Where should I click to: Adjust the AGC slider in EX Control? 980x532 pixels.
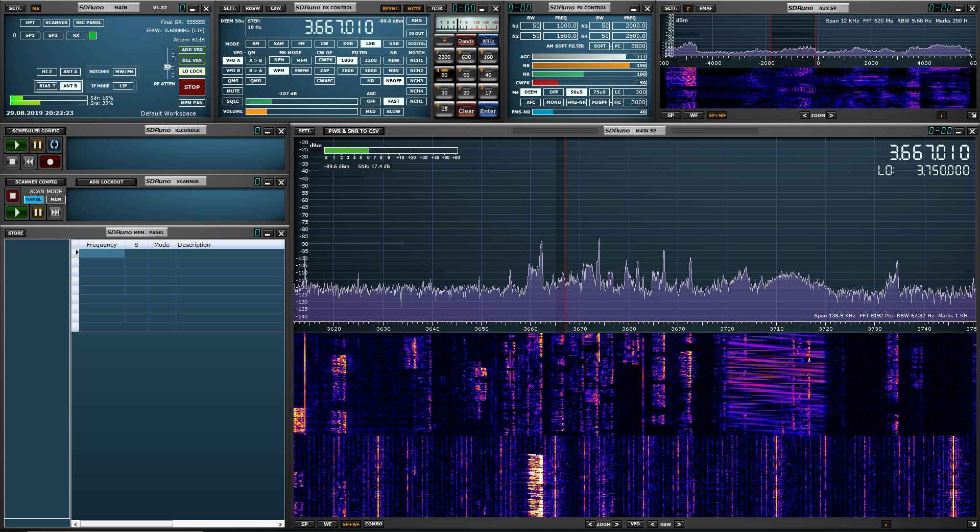(x=584, y=57)
